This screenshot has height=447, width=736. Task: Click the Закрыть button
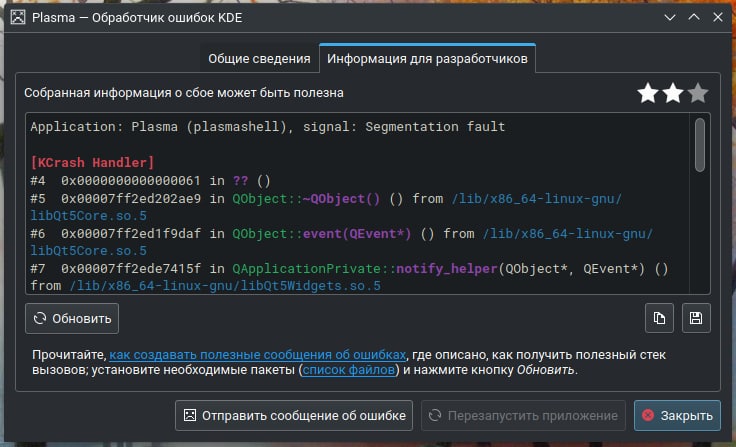[x=677, y=416]
